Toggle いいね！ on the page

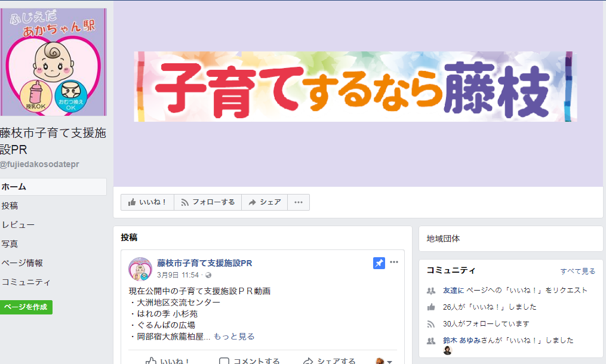tap(147, 202)
